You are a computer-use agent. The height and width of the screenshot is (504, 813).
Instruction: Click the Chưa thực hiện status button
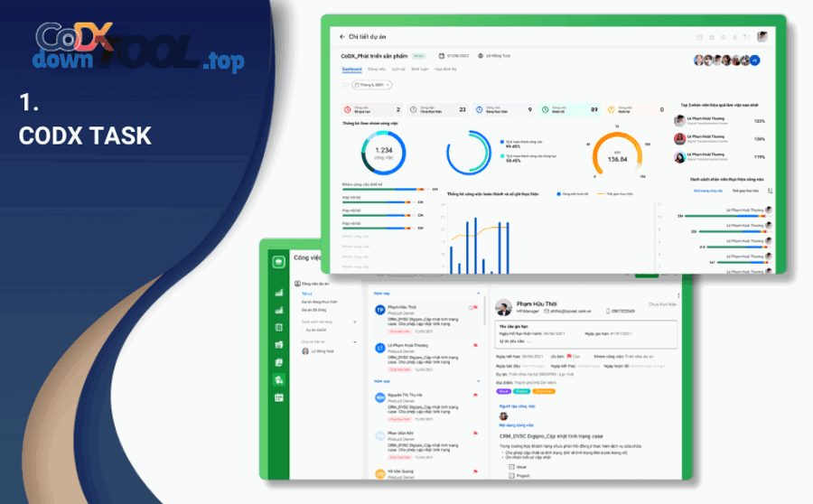pos(664,304)
